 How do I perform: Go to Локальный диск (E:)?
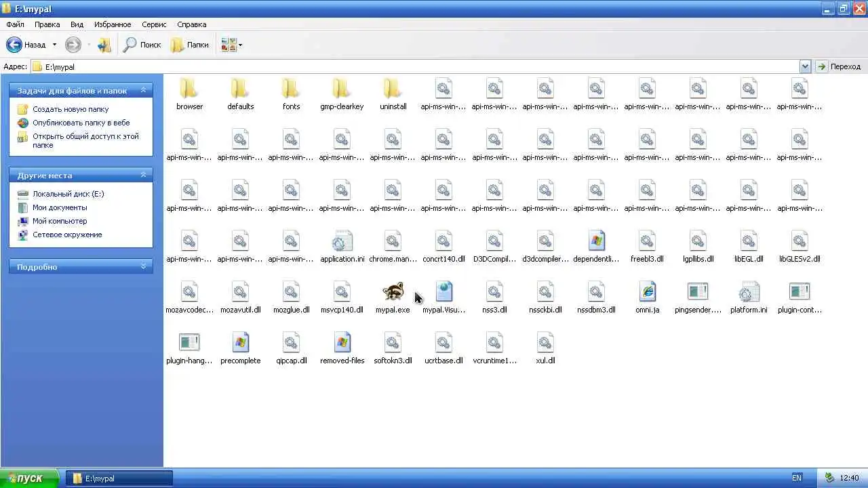68,194
